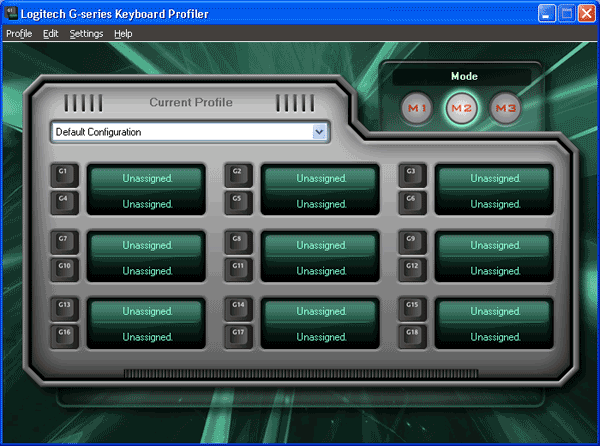Activate M3 mode

[505, 108]
